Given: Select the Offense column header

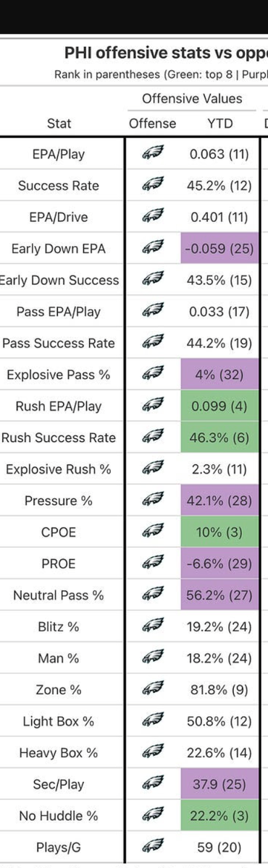Looking at the screenshot, I should click(153, 123).
